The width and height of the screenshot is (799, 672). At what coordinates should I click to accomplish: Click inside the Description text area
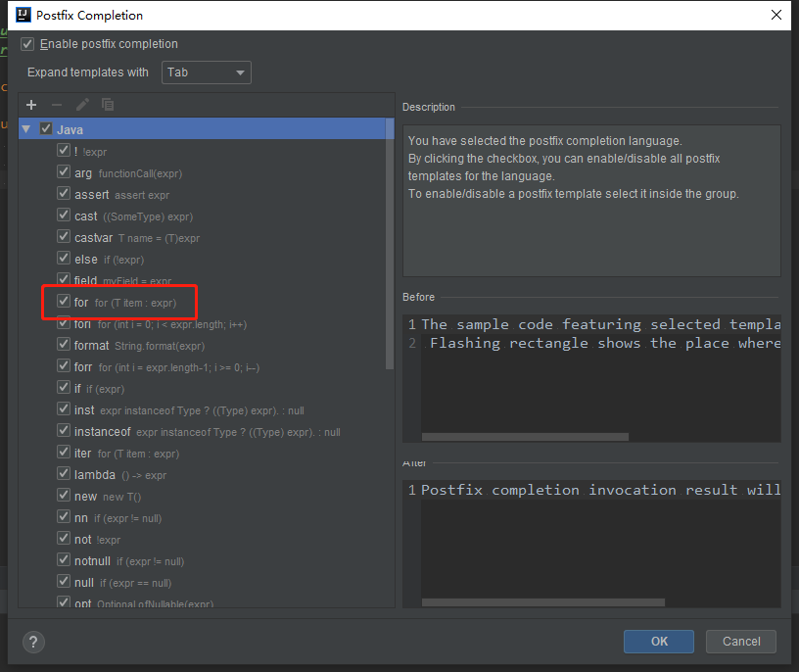591,201
